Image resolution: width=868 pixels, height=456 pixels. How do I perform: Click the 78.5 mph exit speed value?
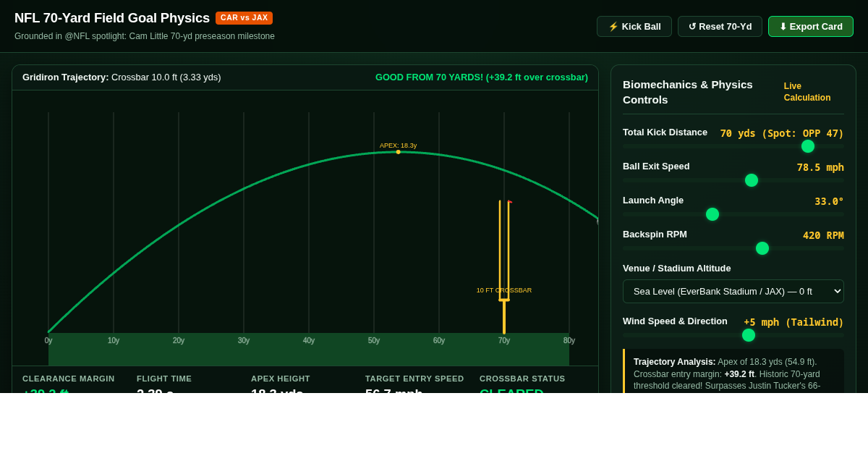pos(820,167)
